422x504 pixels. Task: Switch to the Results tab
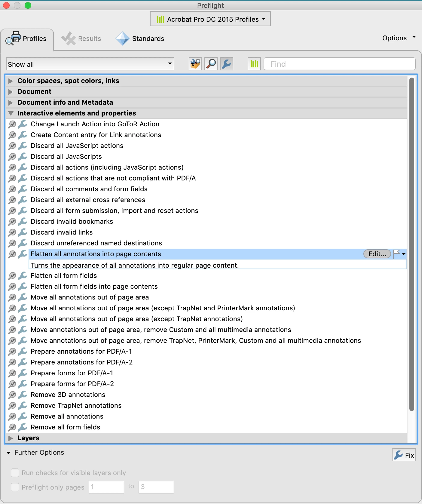pyautogui.click(x=81, y=38)
